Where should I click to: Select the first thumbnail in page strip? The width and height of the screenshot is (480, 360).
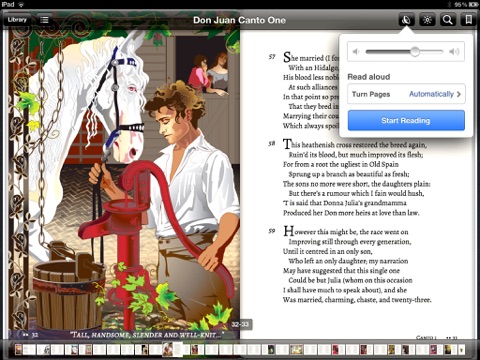18,350
